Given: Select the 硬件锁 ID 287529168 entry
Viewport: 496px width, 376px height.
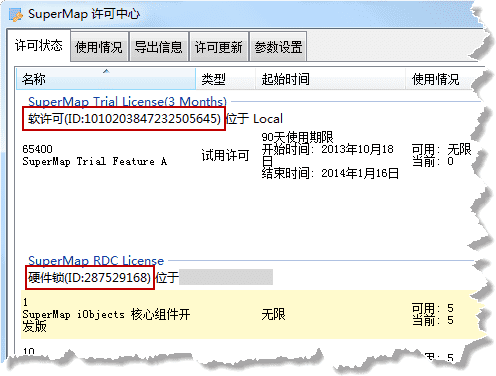Looking at the screenshot, I should 90,277.
